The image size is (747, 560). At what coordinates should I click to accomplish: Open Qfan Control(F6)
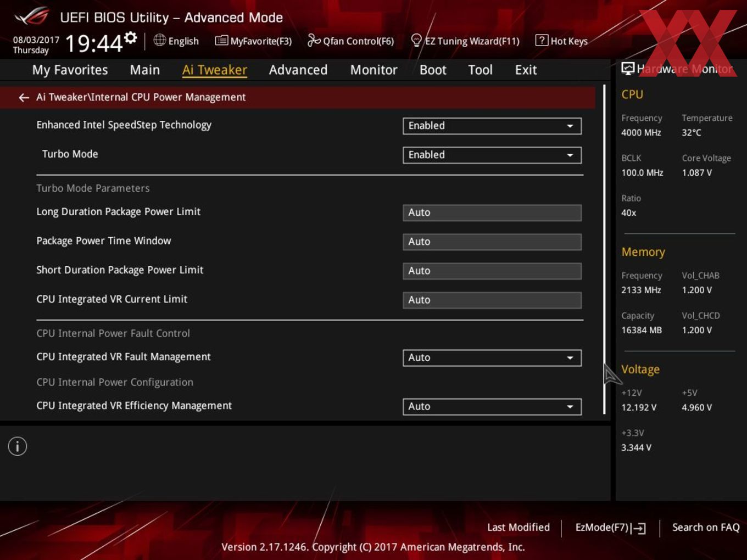pyautogui.click(x=350, y=41)
